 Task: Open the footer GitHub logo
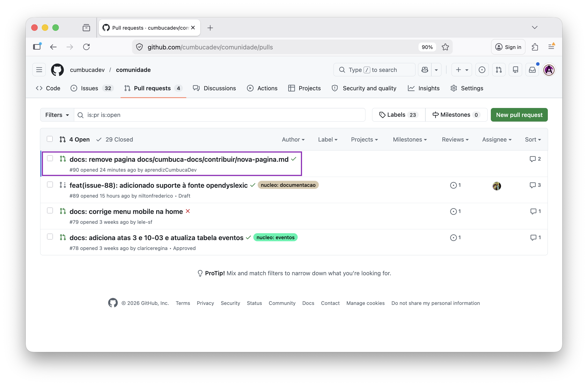pos(113,303)
